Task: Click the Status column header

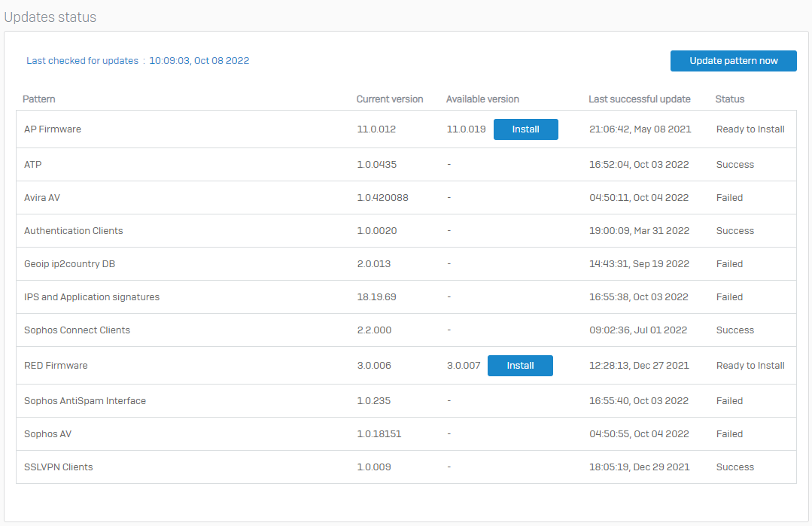Action: 730,99
